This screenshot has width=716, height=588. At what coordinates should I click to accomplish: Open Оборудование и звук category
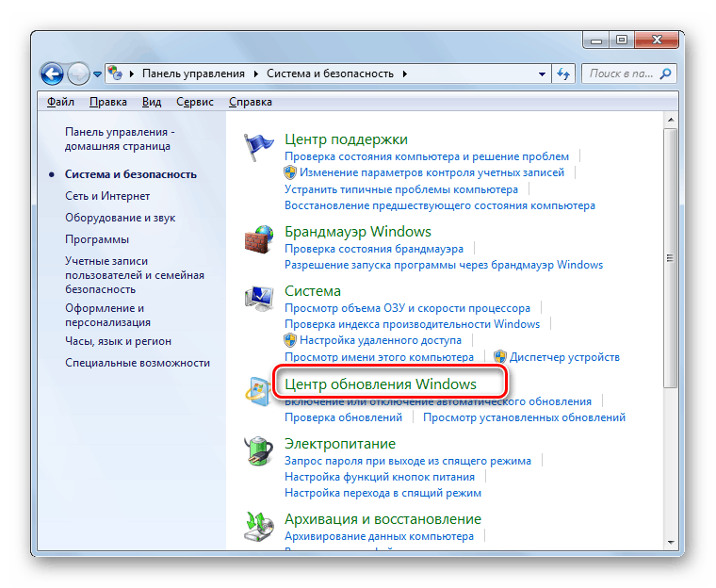click(120, 218)
